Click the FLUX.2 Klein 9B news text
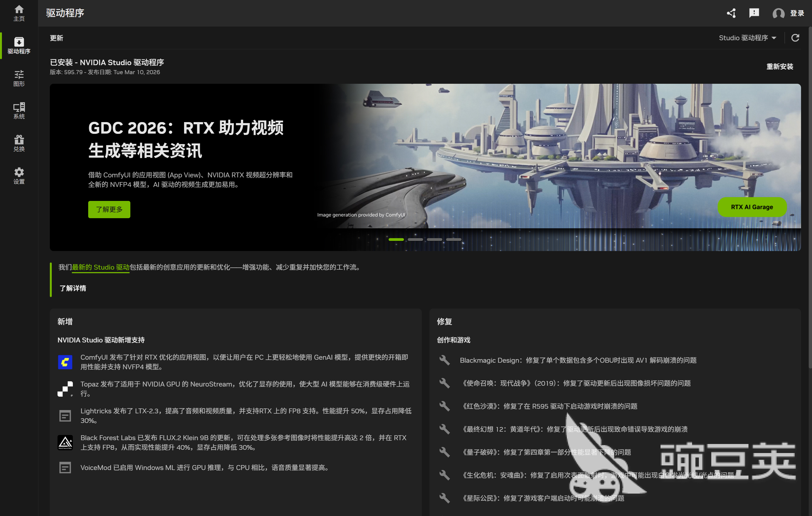812x516 pixels. coord(243,443)
